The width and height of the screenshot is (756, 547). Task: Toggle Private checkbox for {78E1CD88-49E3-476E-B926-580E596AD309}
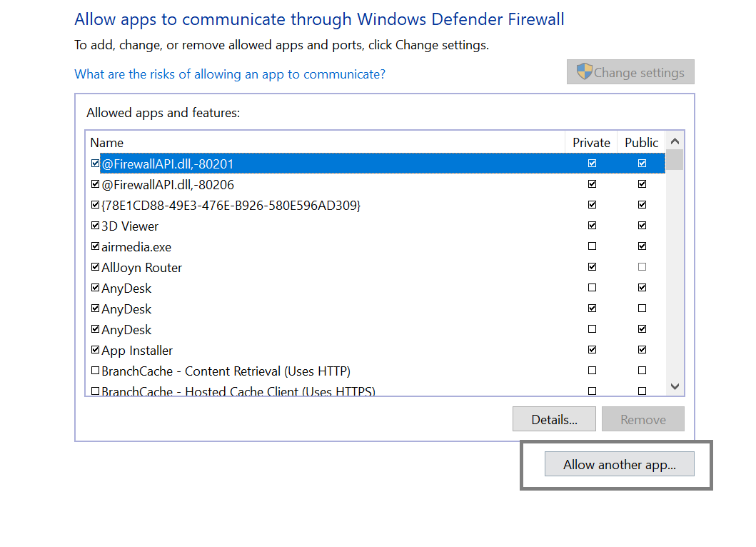(592, 204)
